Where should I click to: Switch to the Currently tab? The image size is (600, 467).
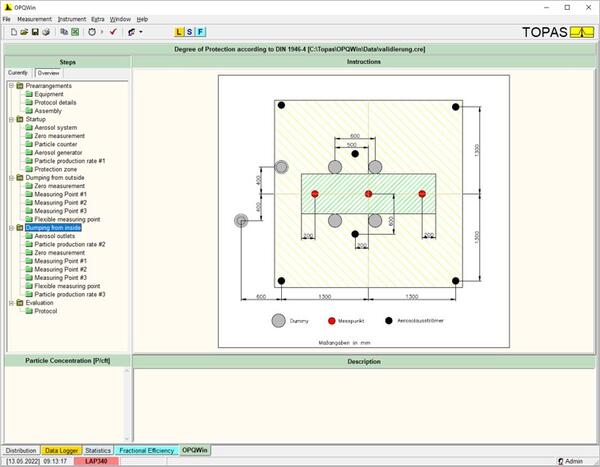click(x=18, y=73)
